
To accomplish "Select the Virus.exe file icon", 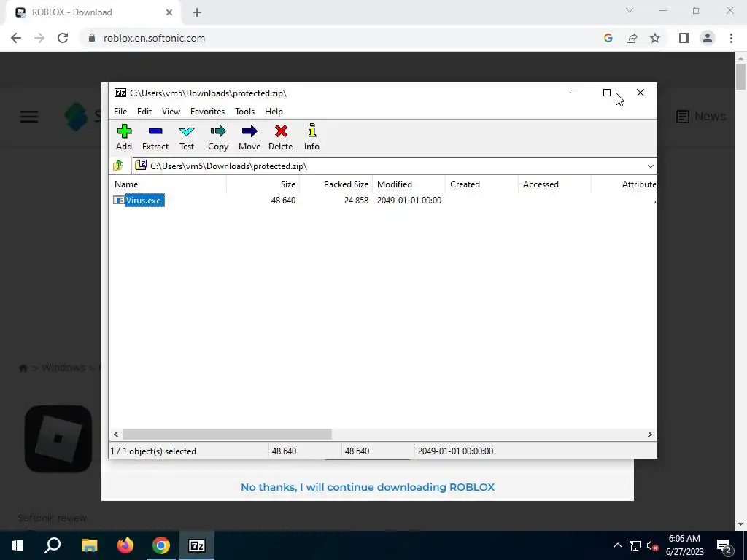I will coord(119,200).
